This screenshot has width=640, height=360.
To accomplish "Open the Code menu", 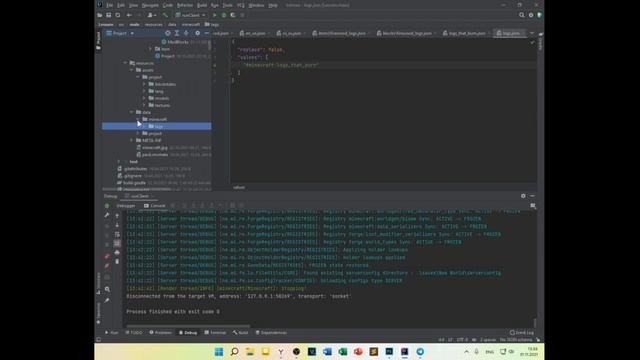I will coord(168,5).
